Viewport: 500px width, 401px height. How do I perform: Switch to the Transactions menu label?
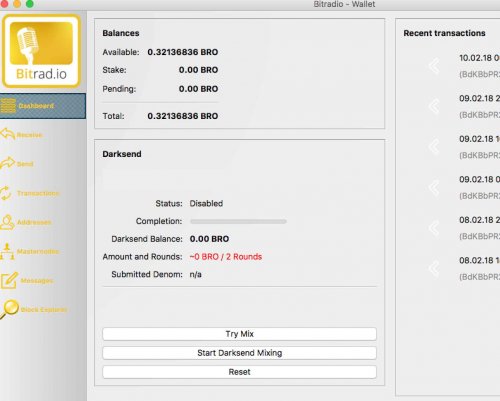click(x=38, y=193)
